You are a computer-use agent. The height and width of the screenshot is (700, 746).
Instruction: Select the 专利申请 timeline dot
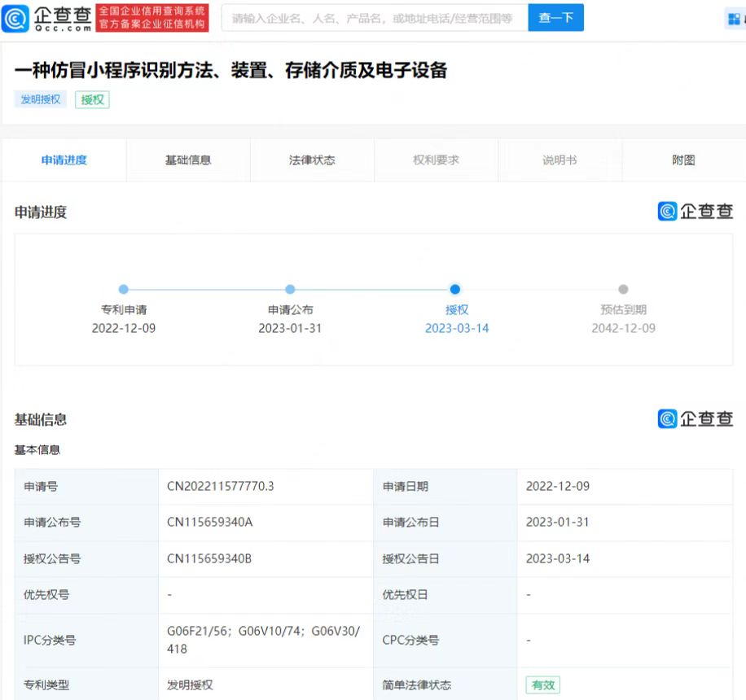tap(124, 289)
